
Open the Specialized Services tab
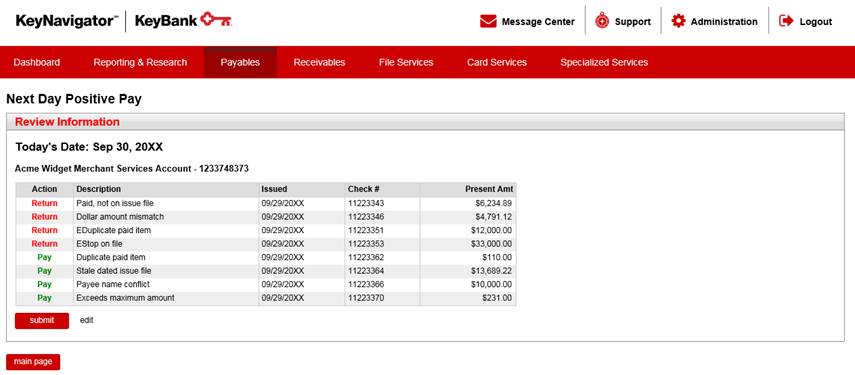click(604, 62)
